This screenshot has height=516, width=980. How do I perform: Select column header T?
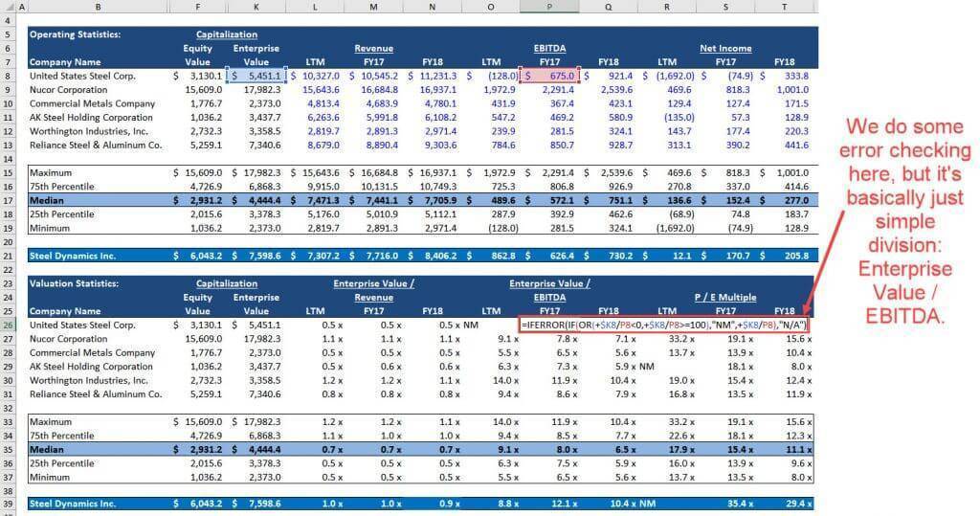point(785,7)
